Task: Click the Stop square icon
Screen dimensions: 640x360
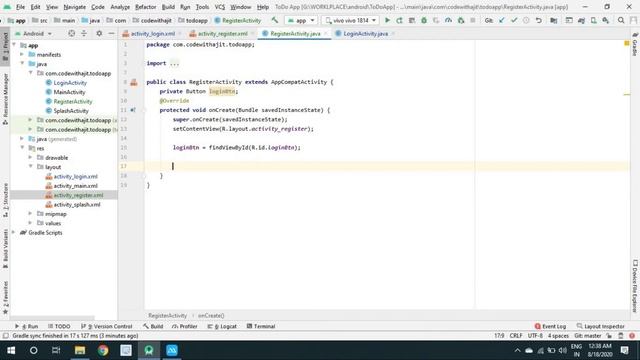Action: click(x=473, y=20)
